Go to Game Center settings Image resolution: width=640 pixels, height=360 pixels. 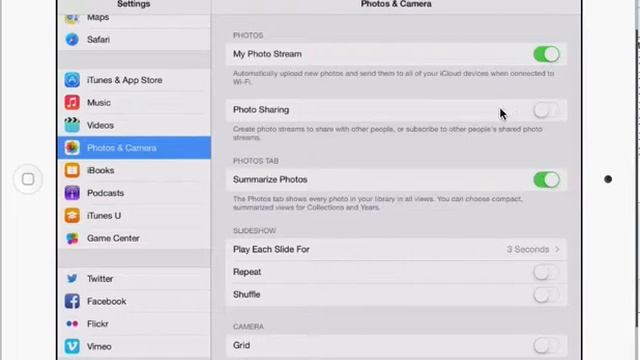click(134, 238)
